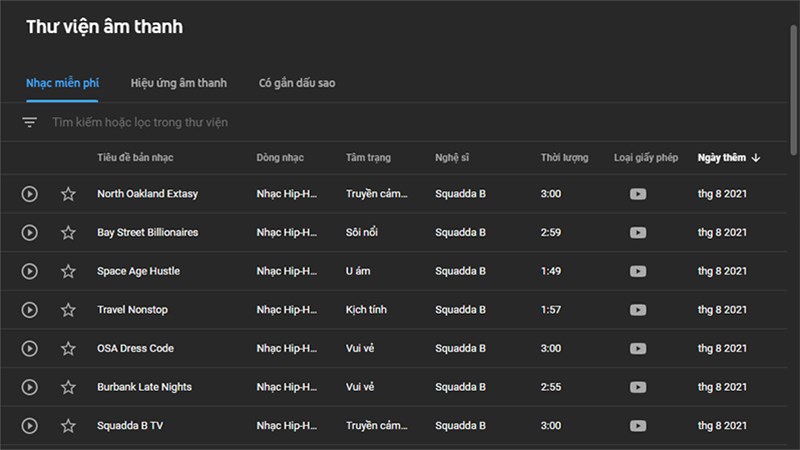Play the Space Age Hustle track
The width and height of the screenshot is (800, 450).
[30, 271]
